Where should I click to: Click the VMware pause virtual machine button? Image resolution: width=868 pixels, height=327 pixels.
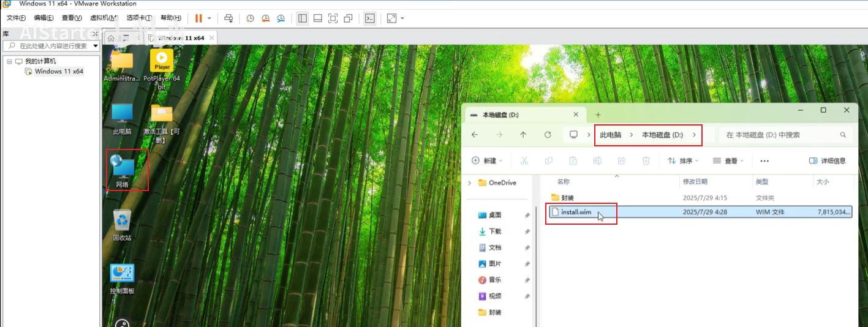tap(198, 18)
